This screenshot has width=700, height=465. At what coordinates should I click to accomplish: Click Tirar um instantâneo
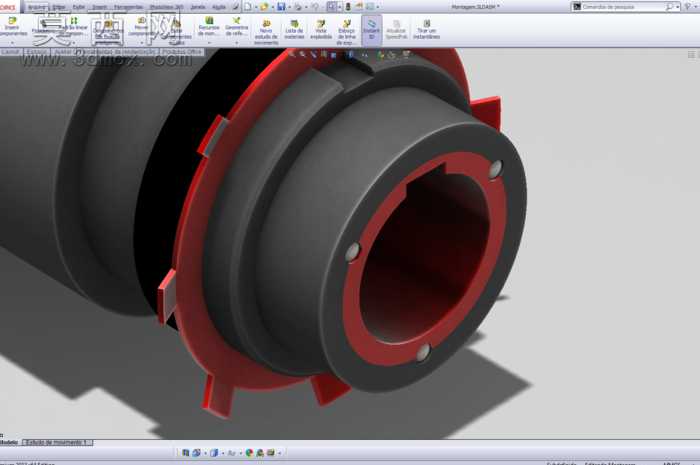coord(426,29)
